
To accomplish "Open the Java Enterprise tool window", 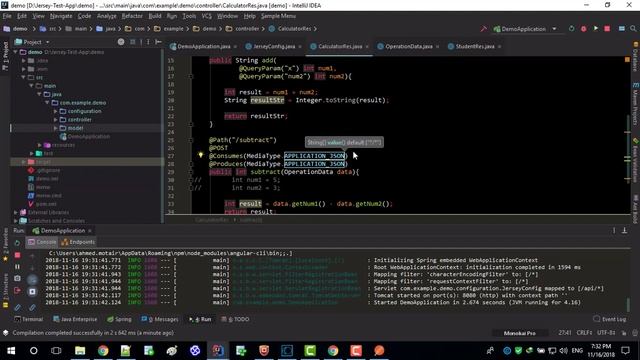I will tap(75, 319).
